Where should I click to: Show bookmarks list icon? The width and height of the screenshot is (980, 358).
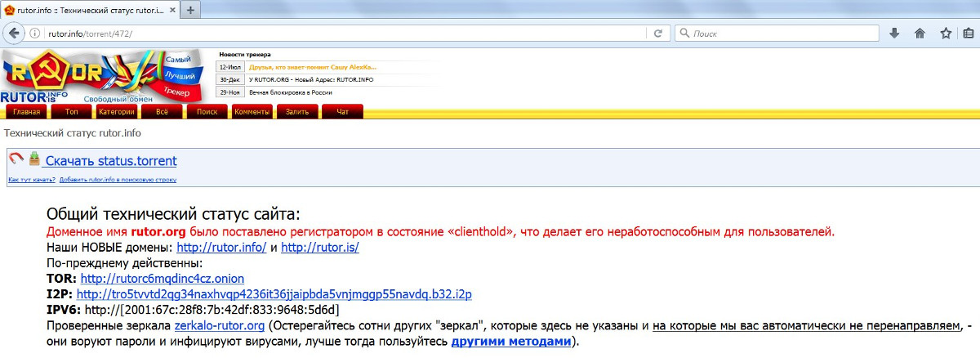(969, 34)
